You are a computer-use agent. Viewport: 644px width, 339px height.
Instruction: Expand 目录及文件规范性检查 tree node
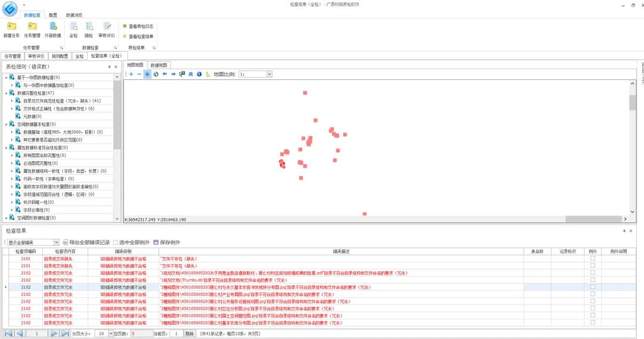point(12,101)
